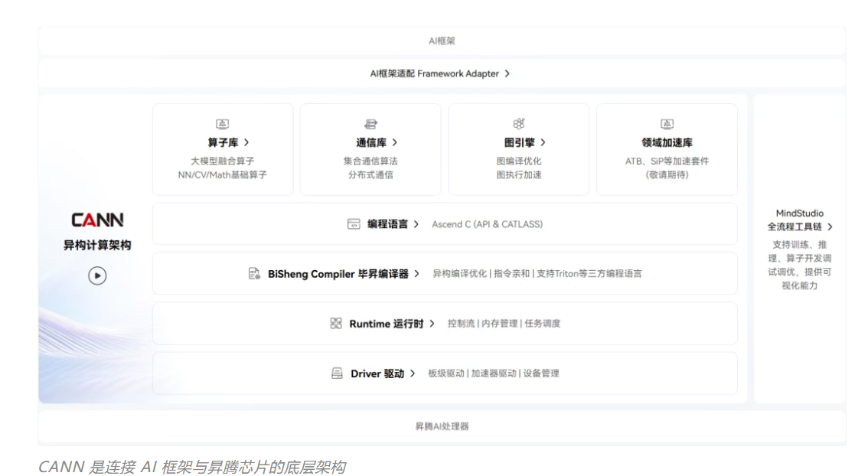Select the 领域加速库 title
The width and height of the screenshot is (868, 476).
(667, 143)
